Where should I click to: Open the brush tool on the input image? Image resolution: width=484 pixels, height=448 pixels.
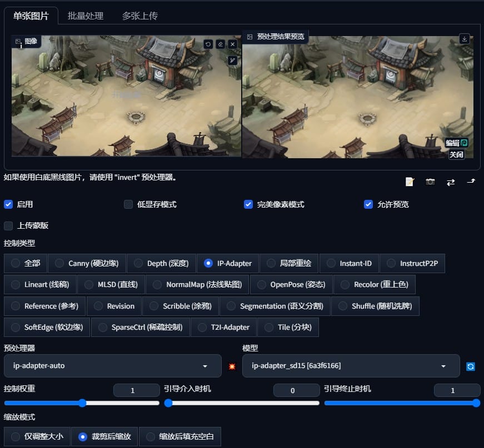232,61
